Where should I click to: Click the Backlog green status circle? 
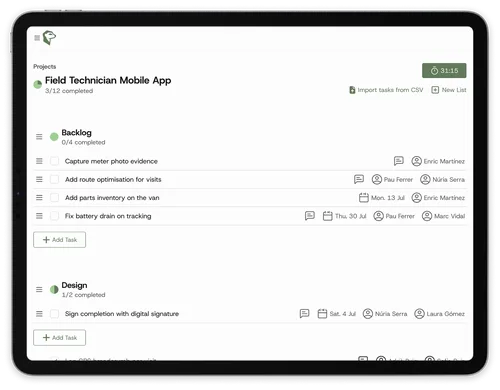point(54,137)
